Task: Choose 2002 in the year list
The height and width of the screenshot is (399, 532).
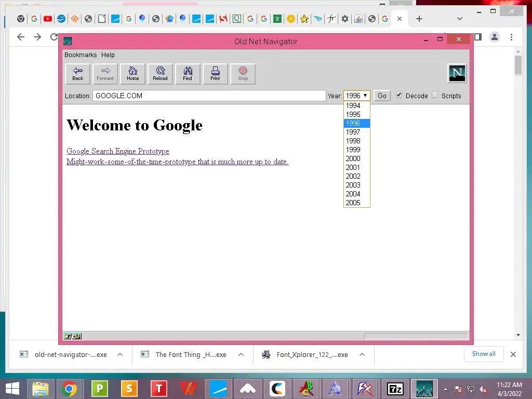Action: (x=356, y=176)
